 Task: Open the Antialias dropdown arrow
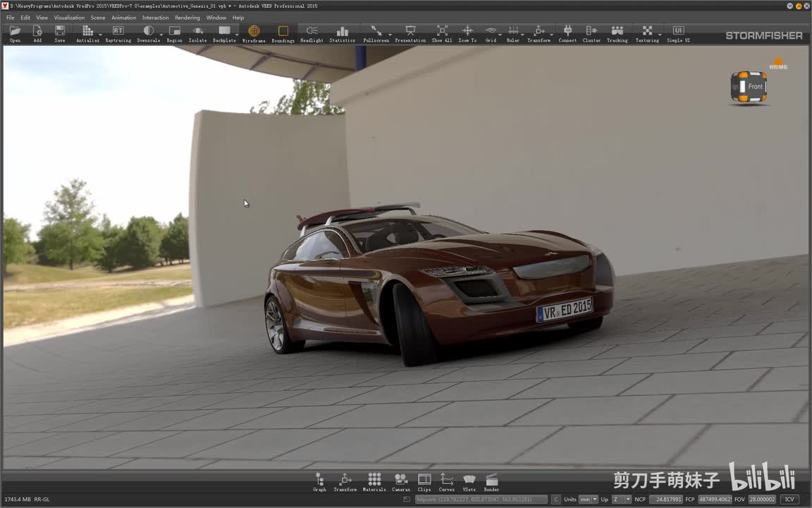pos(101,35)
